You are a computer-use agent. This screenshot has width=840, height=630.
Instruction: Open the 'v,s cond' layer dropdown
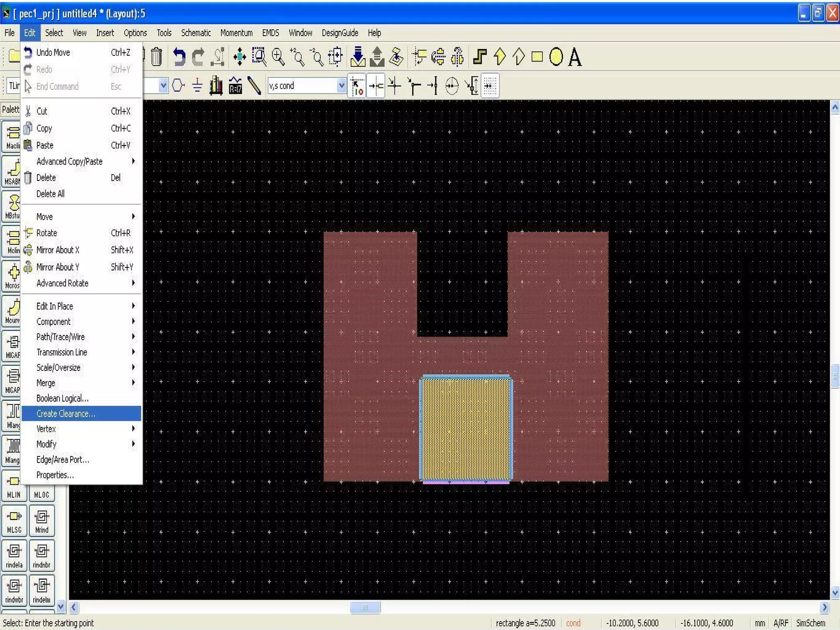[341, 86]
